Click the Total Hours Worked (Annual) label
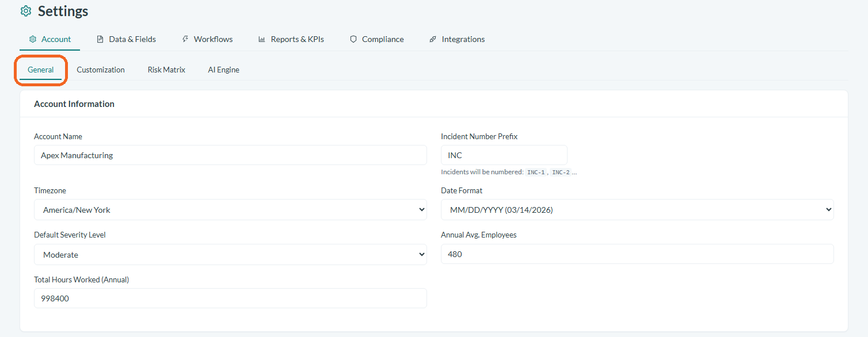This screenshot has width=868, height=337. coord(82,279)
